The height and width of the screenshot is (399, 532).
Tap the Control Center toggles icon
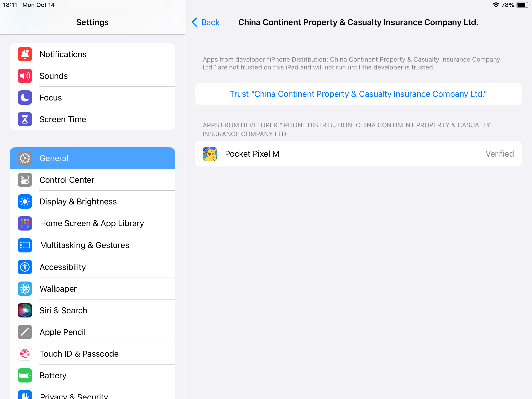click(25, 180)
